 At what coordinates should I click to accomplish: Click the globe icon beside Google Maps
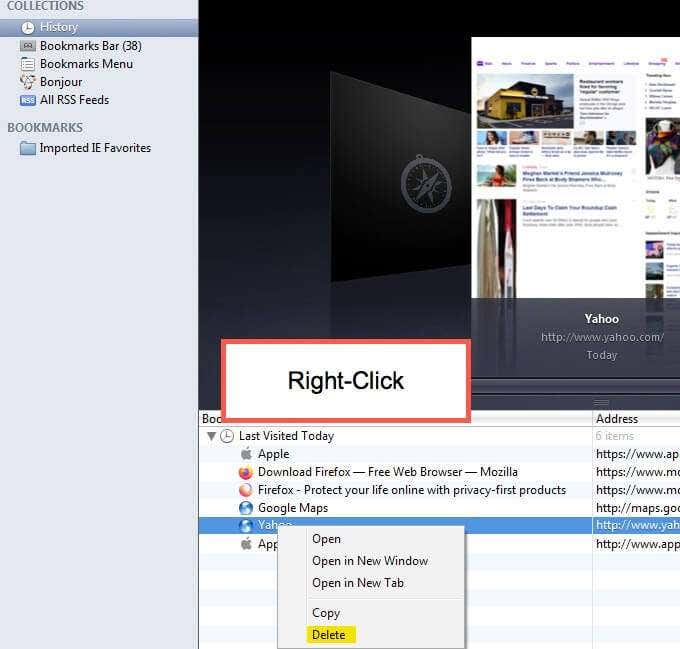246,508
